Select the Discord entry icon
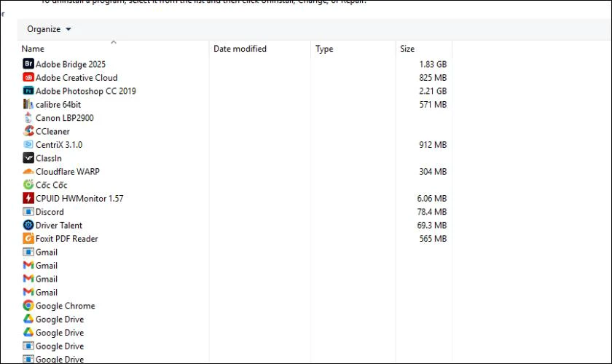The width and height of the screenshot is (612, 364). (x=28, y=212)
